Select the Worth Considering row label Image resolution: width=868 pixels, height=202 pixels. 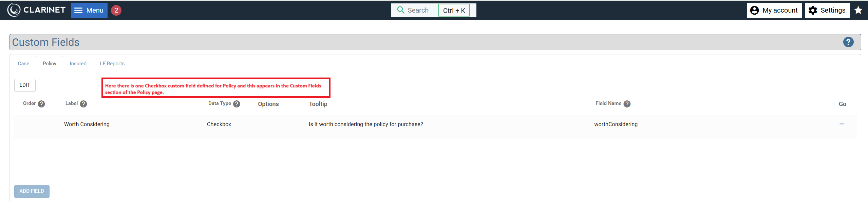coord(87,124)
